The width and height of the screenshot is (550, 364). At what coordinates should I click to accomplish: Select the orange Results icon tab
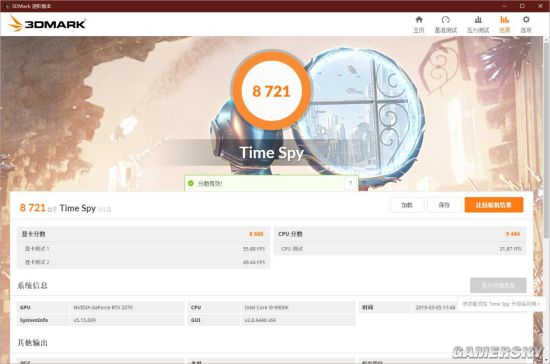(x=505, y=20)
